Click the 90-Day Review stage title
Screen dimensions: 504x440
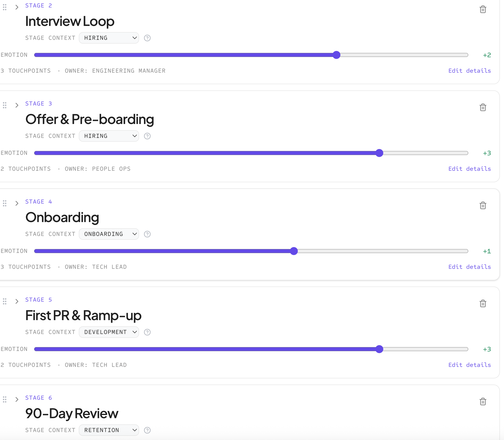point(72,414)
